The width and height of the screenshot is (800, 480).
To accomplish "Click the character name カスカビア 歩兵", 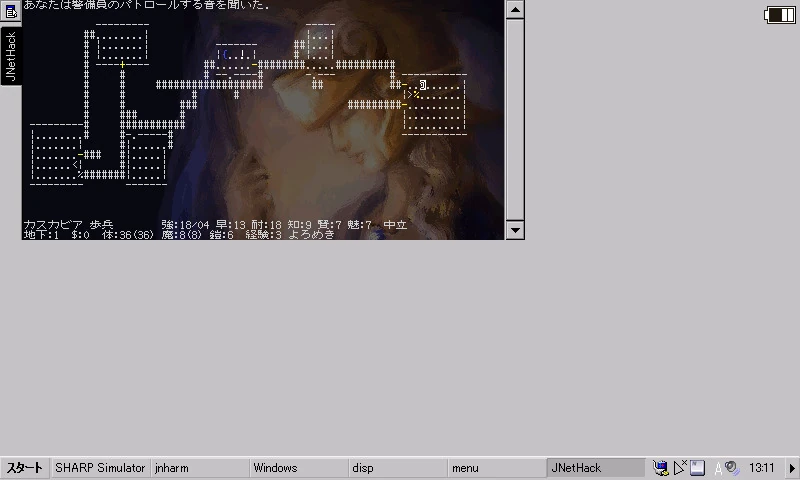I will tap(68, 224).
